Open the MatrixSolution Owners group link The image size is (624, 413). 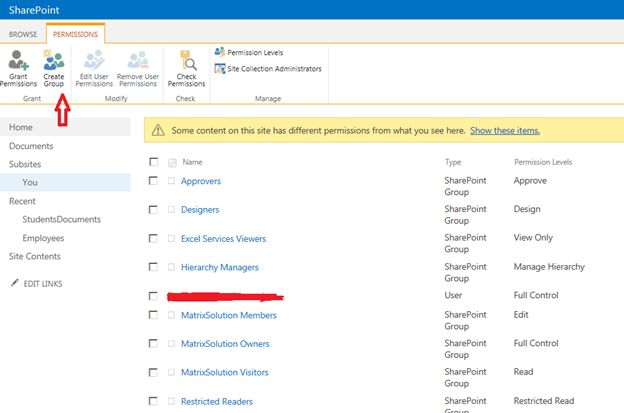pos(229,343)
